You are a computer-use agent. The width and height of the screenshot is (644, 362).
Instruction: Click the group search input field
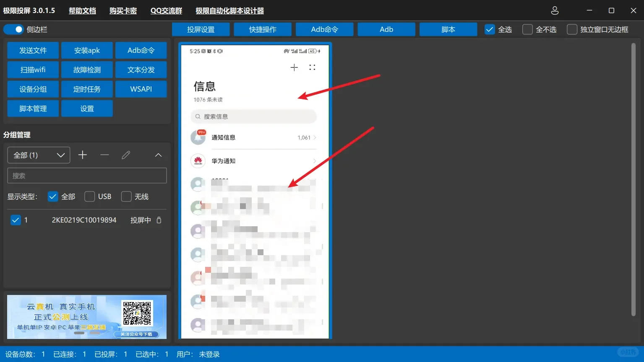tap(87, 176)
